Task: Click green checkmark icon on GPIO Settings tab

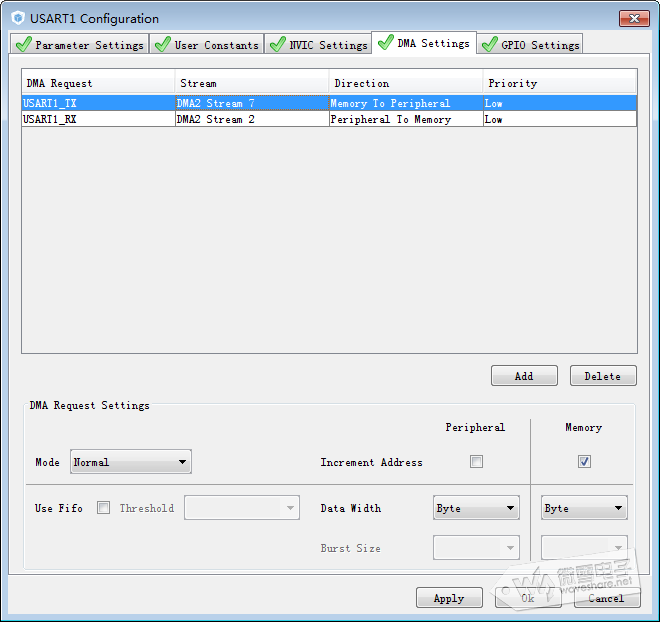Action: pos(489,44)
